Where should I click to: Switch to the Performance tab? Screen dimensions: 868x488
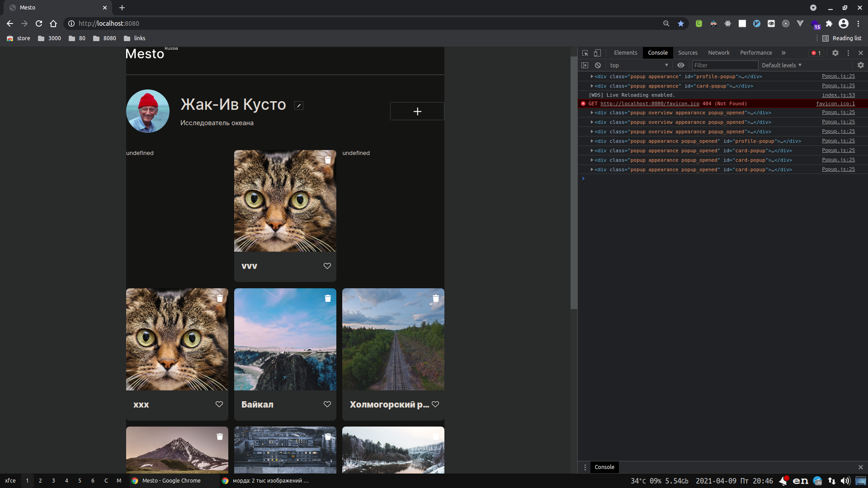coord(756,53)
